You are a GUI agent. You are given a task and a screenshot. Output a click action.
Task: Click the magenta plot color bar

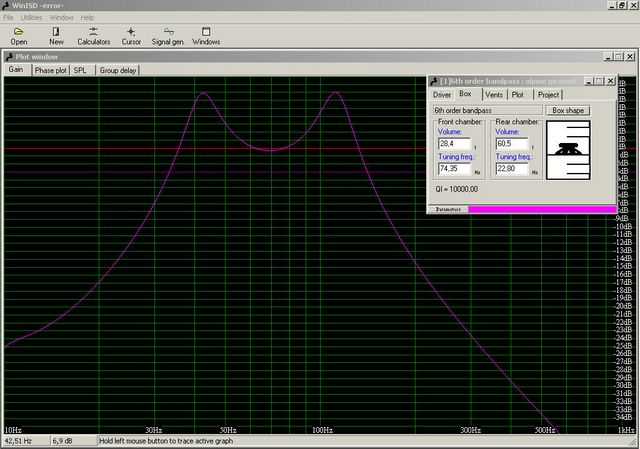tap(542, 209)
